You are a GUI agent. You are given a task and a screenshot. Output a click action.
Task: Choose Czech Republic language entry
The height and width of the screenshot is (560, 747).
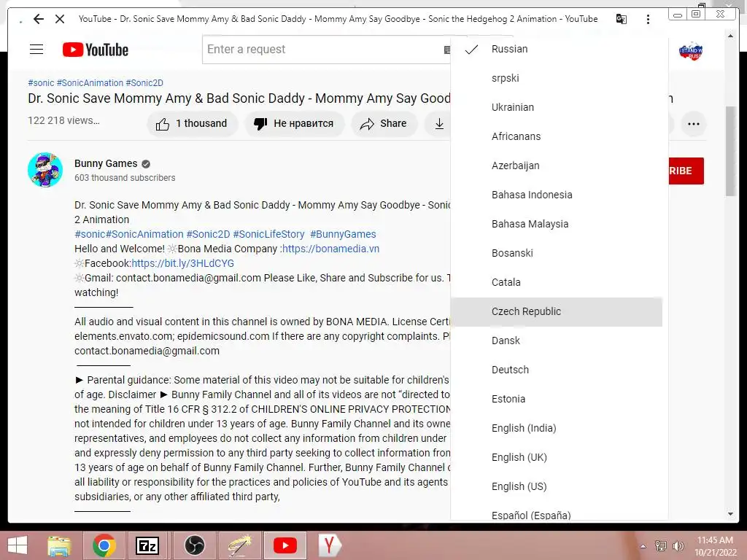coord(557,311)
